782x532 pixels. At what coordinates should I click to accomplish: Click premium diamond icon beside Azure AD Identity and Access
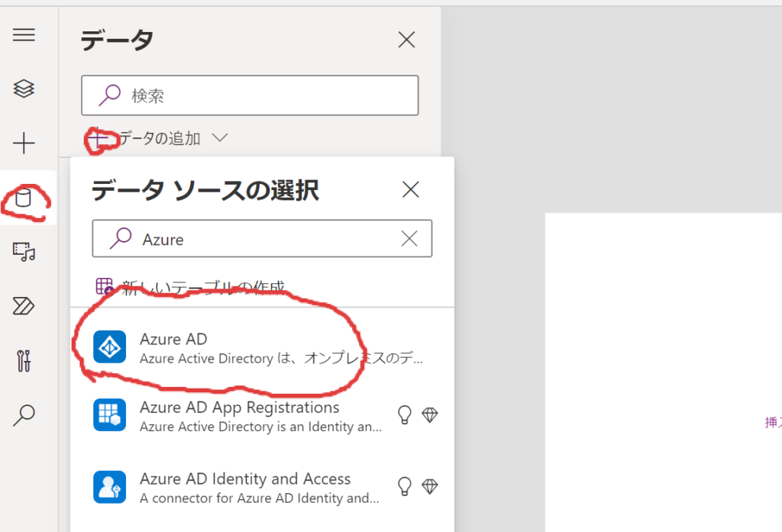click(430, 486)
